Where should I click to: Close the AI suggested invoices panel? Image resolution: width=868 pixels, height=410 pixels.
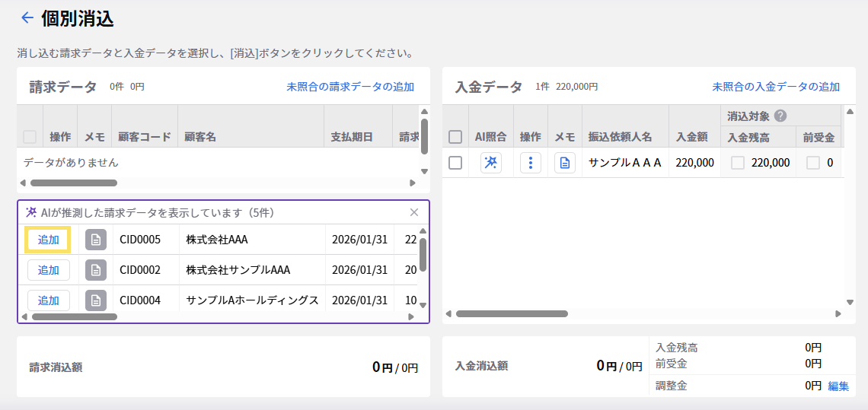(414, 212)
